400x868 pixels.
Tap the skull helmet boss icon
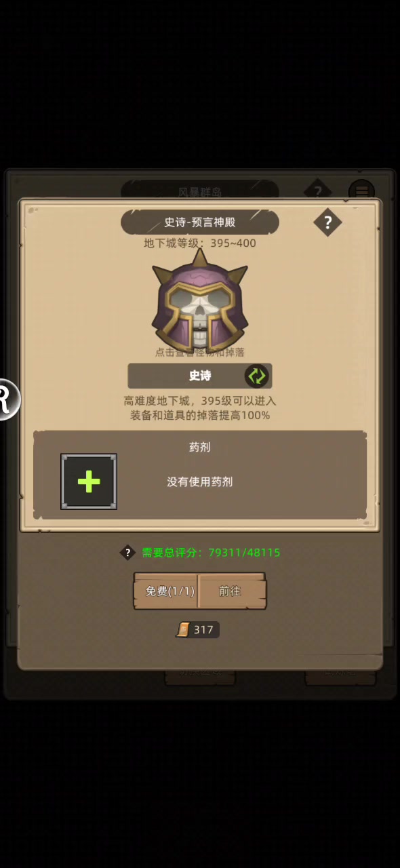[x=199, y=302]
